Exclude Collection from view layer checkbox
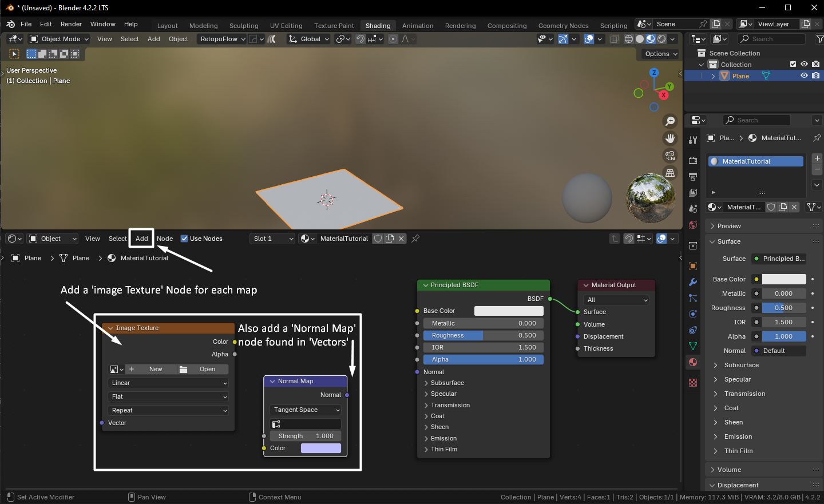Image resolution: width=824 pixels, height=504 pixels. coord(793,64)
